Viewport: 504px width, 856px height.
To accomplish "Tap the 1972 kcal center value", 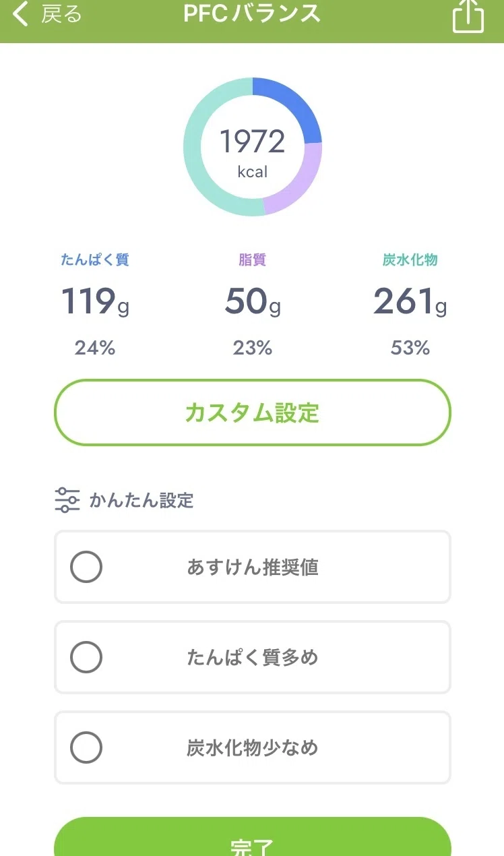I will [x=253, y=152].
